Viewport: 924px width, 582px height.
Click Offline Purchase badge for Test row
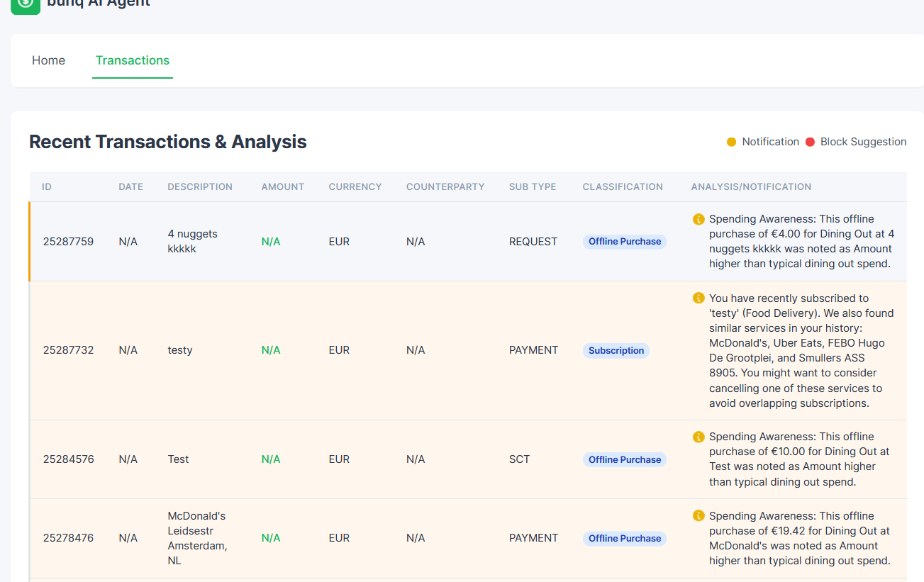tap(625, 459)
